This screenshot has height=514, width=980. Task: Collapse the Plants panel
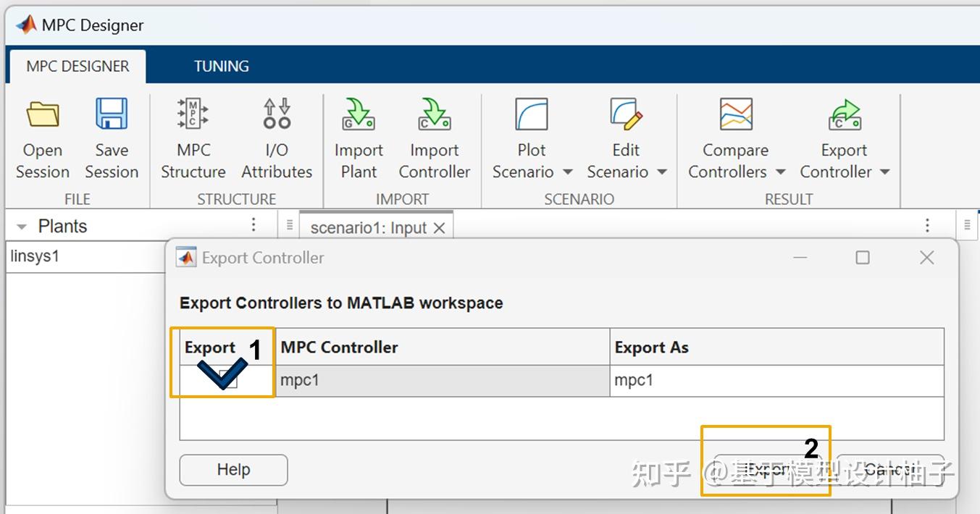(22, 226)
